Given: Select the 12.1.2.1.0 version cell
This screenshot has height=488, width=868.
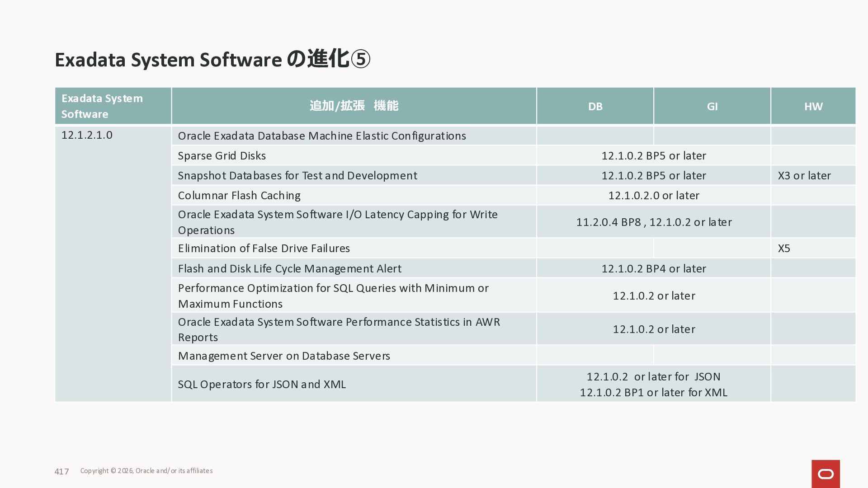Looking at the screenshot, I should [x=87, y=135].
